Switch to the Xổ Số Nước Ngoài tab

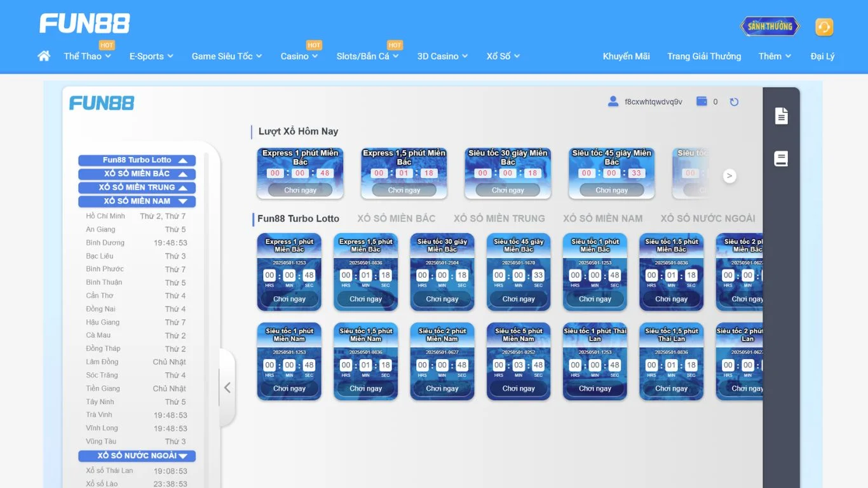[x=707, y=219]
